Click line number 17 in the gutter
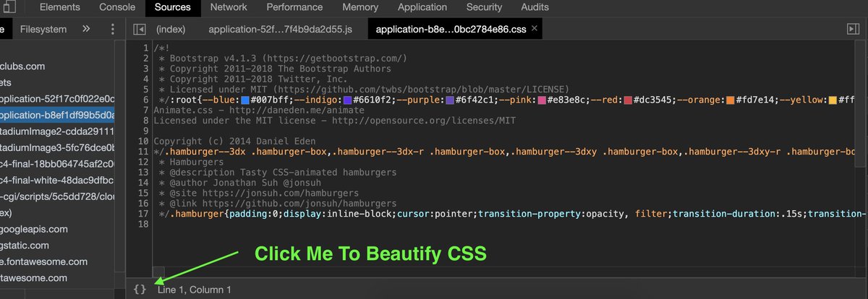Image resolution: width=868 pixels, height=299 pixels. click(143, 214)
